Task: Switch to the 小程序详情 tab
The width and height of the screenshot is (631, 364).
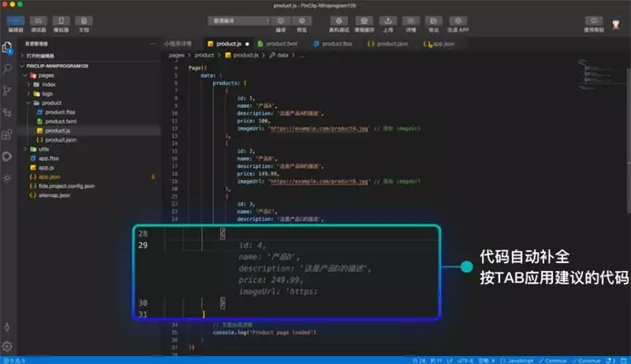Action: (178, 43)
